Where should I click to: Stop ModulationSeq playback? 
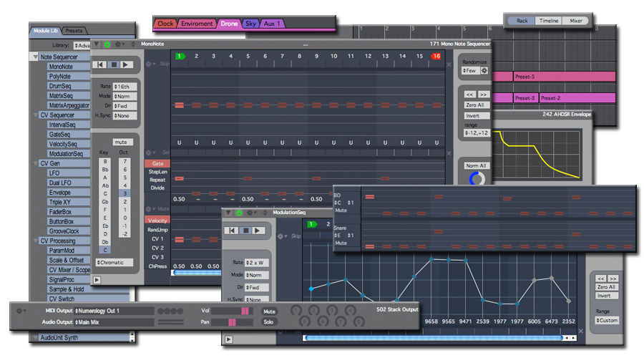245,231
